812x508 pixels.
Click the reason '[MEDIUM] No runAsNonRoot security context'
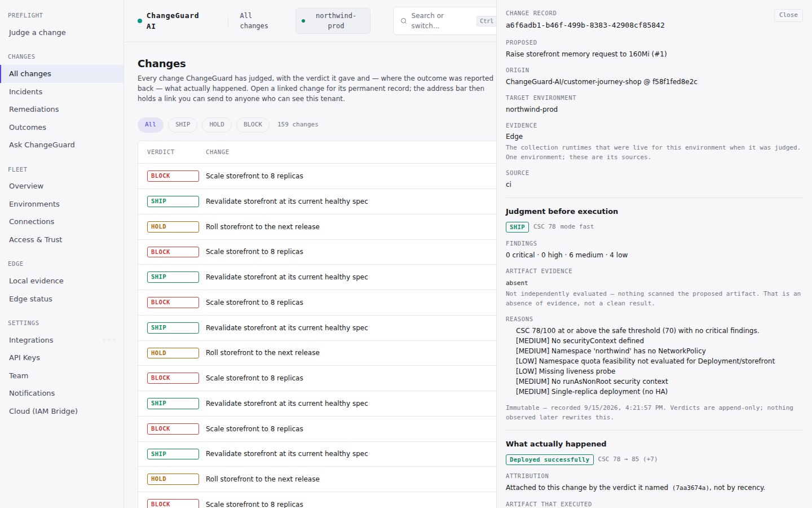592,382
